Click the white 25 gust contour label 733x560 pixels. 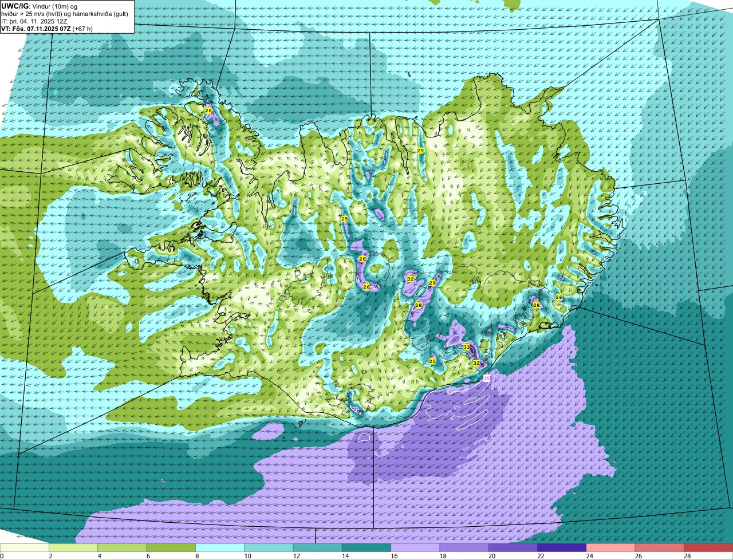click(x=487, y=378)
